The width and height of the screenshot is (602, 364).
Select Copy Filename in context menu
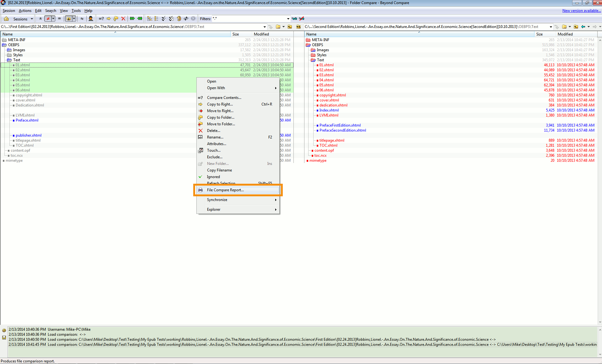click(x=238, y=170)
